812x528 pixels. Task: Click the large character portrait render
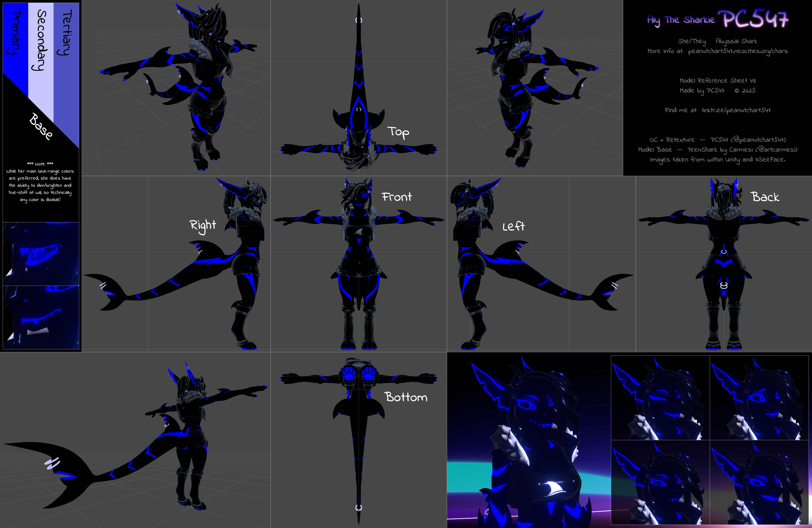tap(529, 440)
